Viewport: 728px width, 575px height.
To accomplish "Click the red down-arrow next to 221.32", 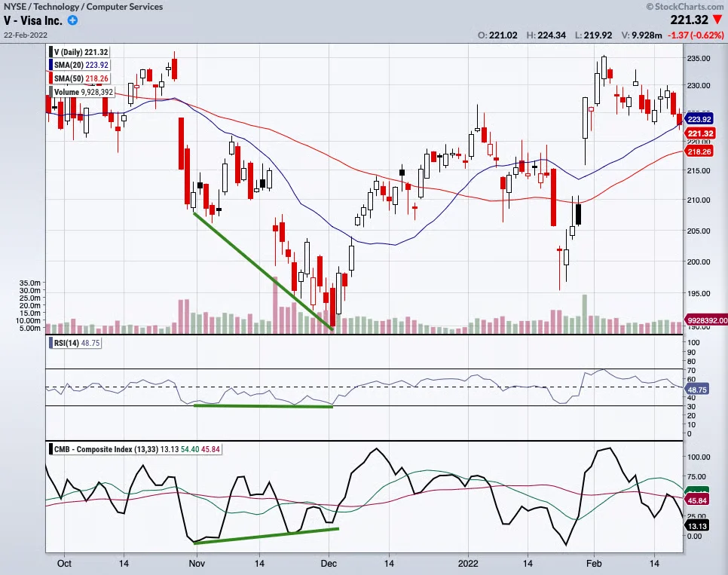I will click(x=717, y=20).
